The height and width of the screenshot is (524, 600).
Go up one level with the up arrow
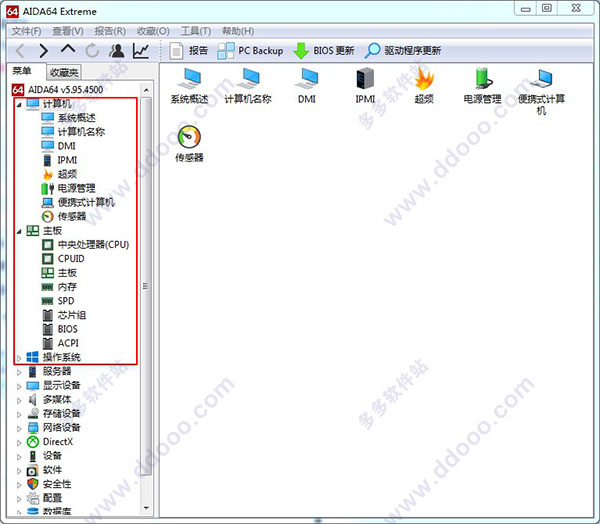click(68, 49)
